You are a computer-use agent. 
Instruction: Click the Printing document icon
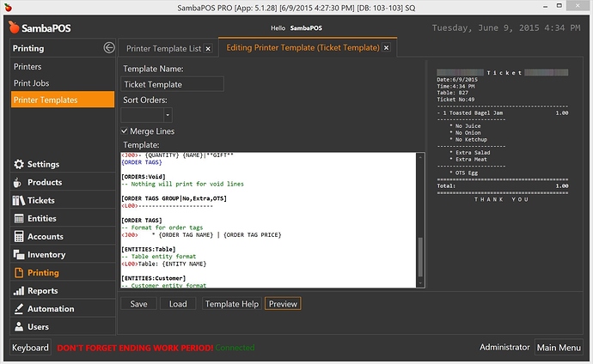pos(19,273)
